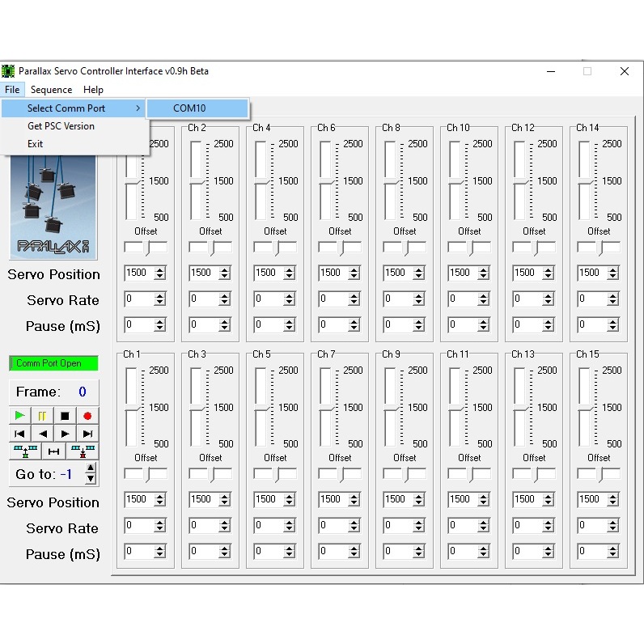Click the Ch 8 position slider handle
Screen dimensions: 644x644
point(392,181)
